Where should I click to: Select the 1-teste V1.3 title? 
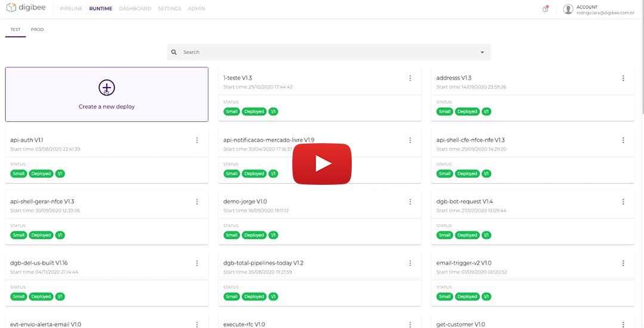tap(238, 78)
